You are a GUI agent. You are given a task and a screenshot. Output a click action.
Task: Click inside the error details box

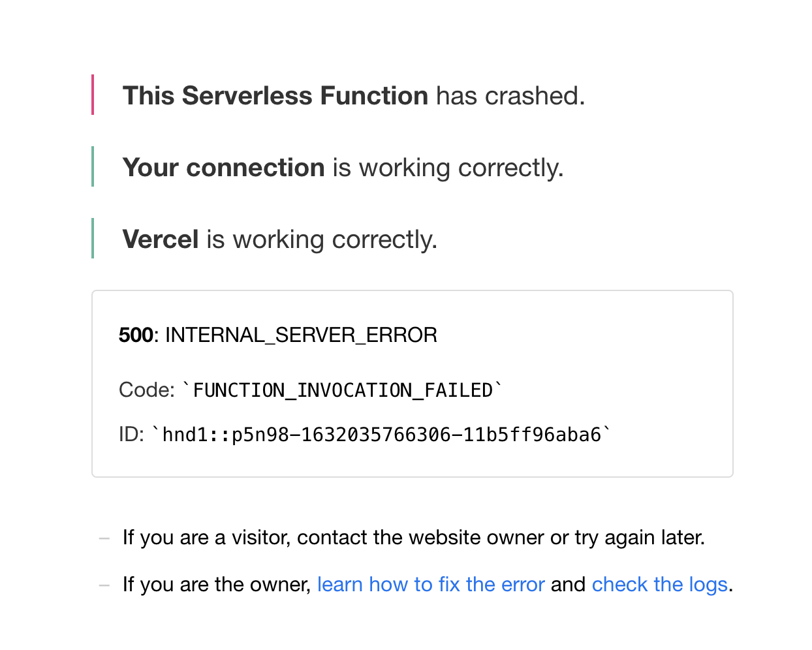pos(413,384)
